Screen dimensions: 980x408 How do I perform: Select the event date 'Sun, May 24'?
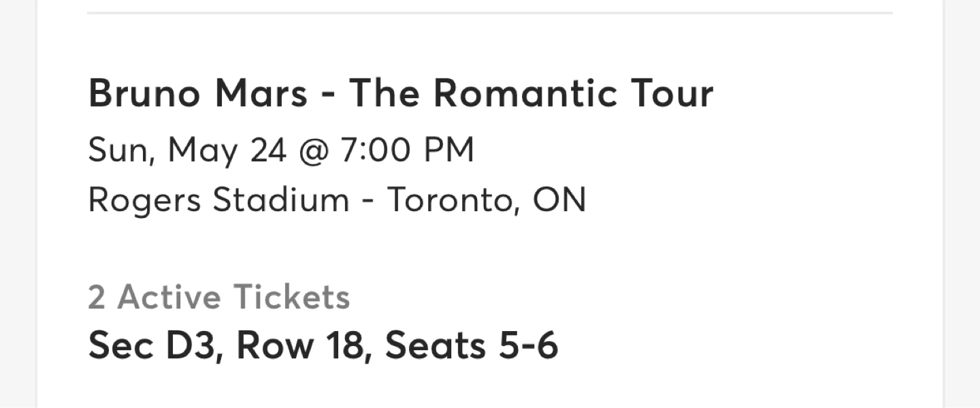(x=187, y=150)
